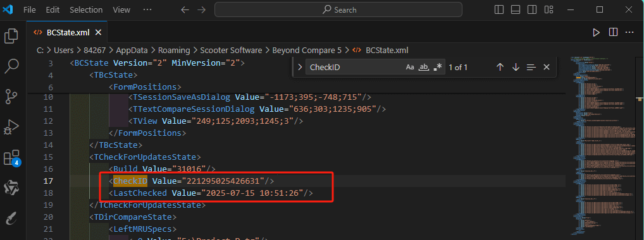Click the VS Code logo icon
644x240 pixels.
pos(8,9)
